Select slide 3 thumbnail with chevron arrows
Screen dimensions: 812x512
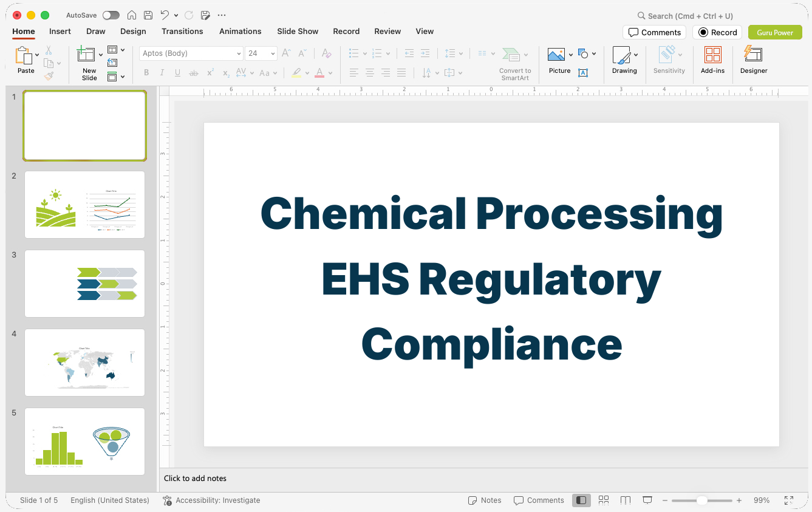(x=84, y=284)
